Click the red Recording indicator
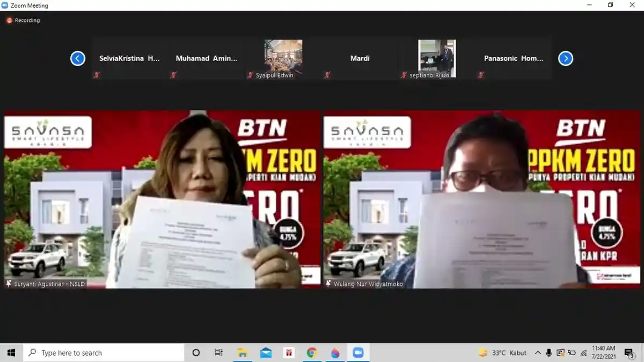Viewport: 644px width, 362px height. pos(9,20)
